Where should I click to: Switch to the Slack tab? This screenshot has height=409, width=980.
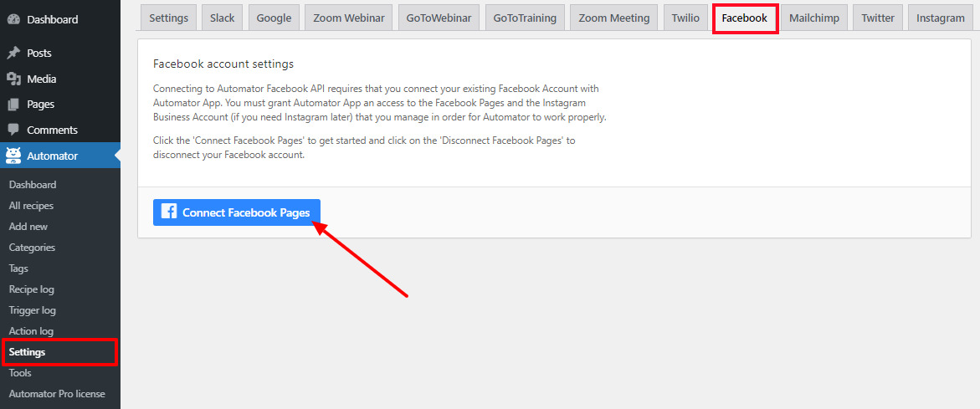click(223, 18)
